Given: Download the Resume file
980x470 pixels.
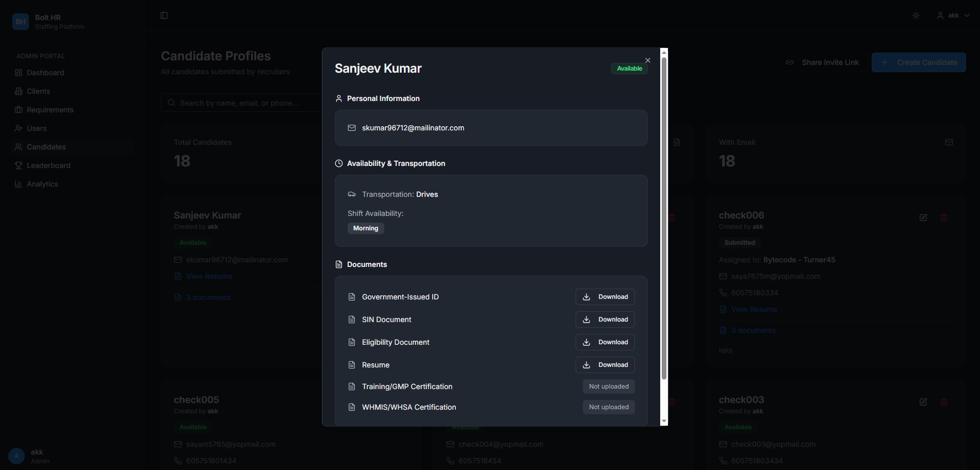Looking at the screenshot, I should pyautogui.click(x=605, y=365).
